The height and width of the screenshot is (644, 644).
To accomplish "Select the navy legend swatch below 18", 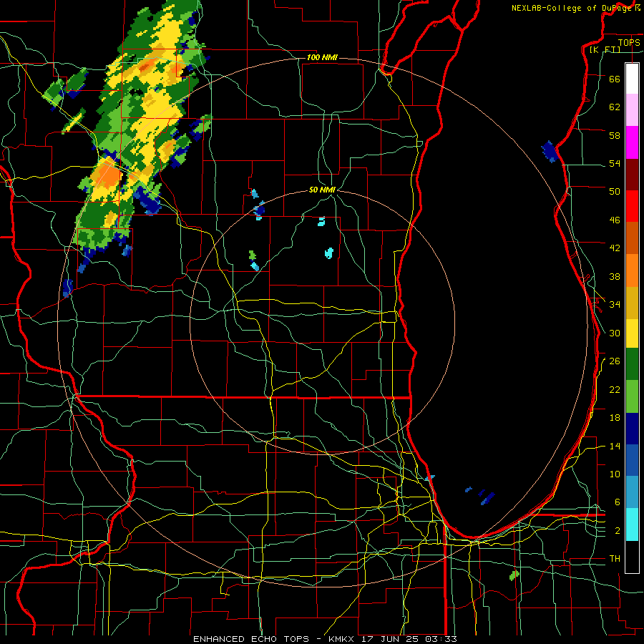I will pyautogui.click(x=632, y=429).
